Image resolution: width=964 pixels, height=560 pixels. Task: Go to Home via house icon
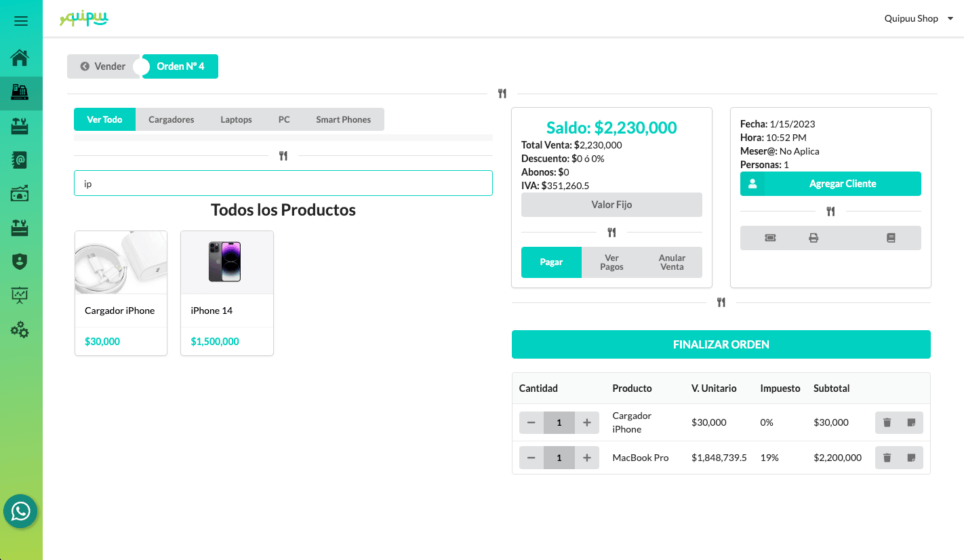pyautogui.click(x=20, y=58)
